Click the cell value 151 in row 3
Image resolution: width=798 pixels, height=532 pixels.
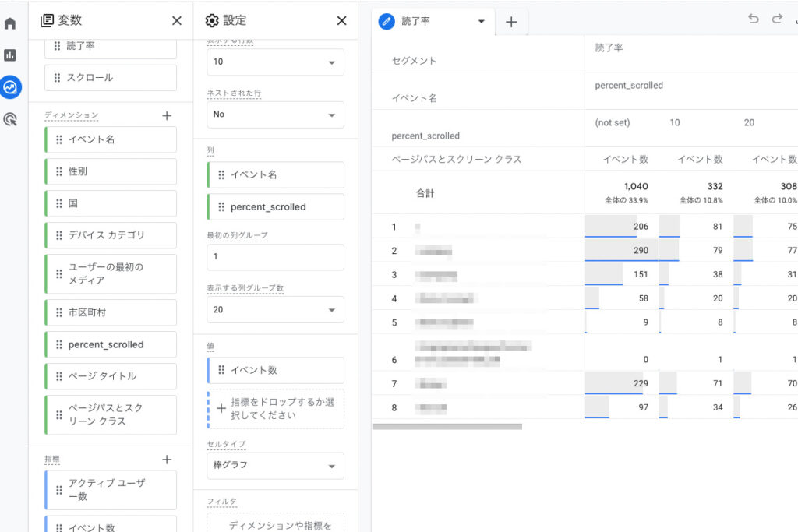pyautogui.click(x=641, y=274)
